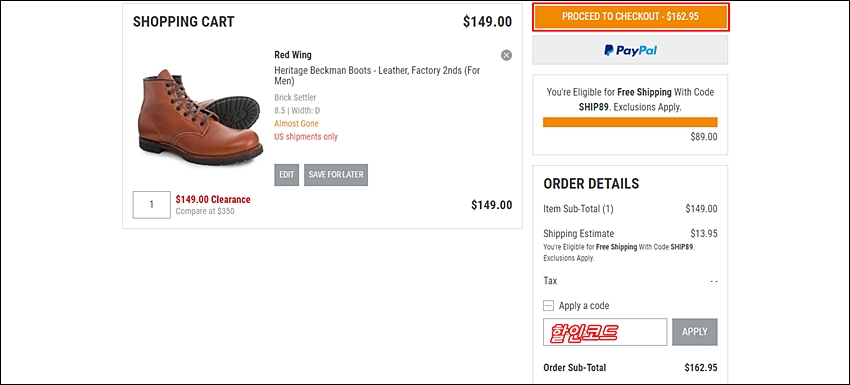
Task: Open Heritage Beckman Boots product title link
Action: click(x=377, y=76)
